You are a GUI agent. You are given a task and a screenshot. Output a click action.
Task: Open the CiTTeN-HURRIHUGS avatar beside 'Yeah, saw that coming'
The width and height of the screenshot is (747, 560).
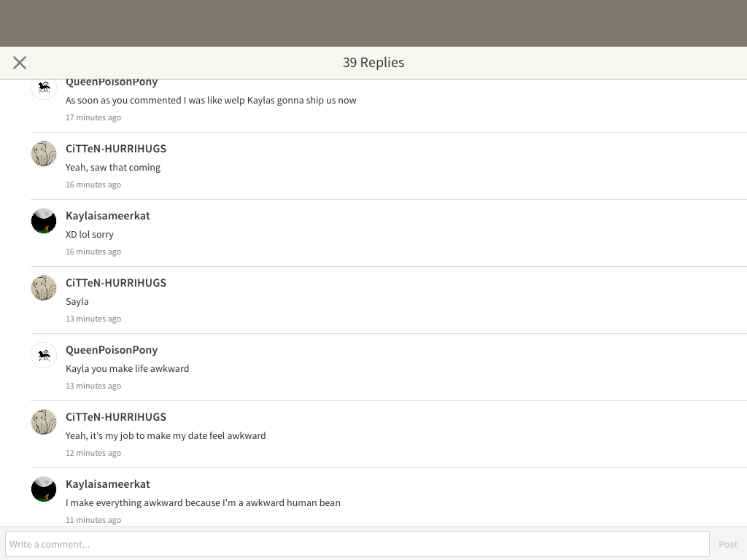point(44,154)
